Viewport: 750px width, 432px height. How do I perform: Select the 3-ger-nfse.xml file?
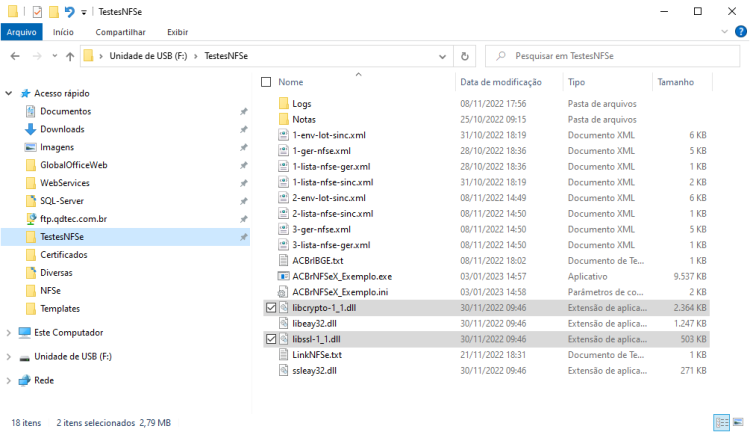(x=321, y=230)
